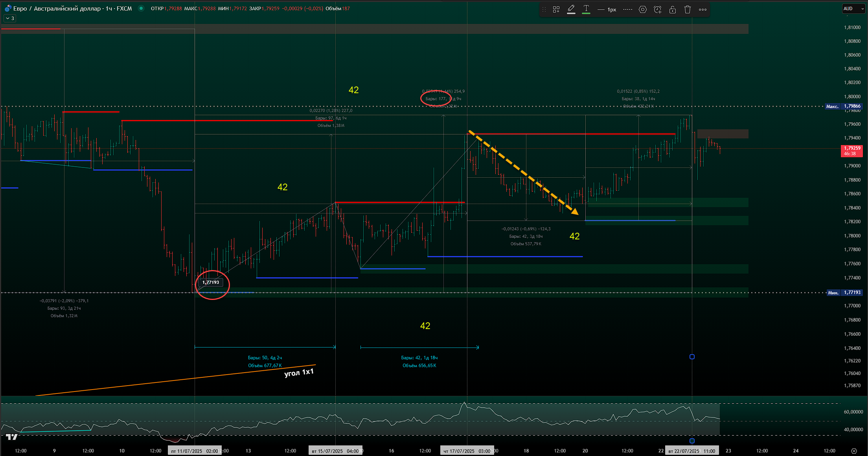The image size is (868, 456).
Task: Click the Макс. 1,79866 price label
Action: pyautogui.click(x=844, y=106)
